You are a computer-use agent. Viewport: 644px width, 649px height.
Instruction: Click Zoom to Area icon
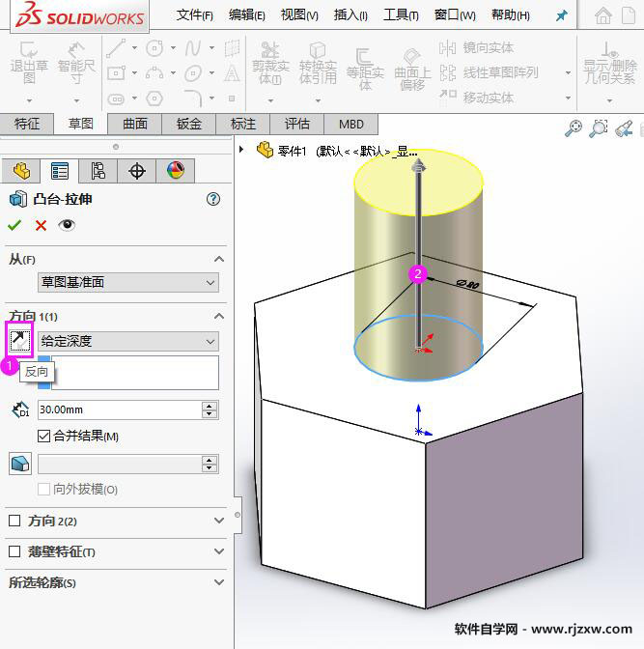point(598,128)
